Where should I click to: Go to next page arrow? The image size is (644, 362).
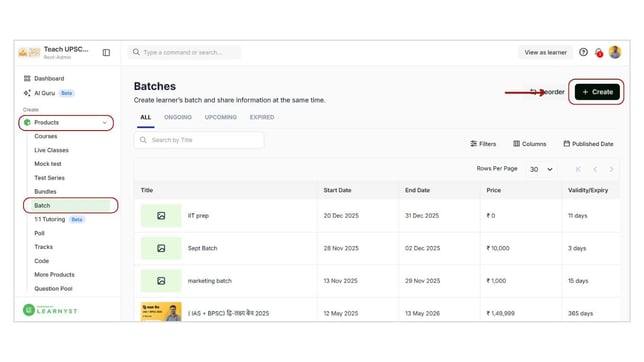coord(611,169)
